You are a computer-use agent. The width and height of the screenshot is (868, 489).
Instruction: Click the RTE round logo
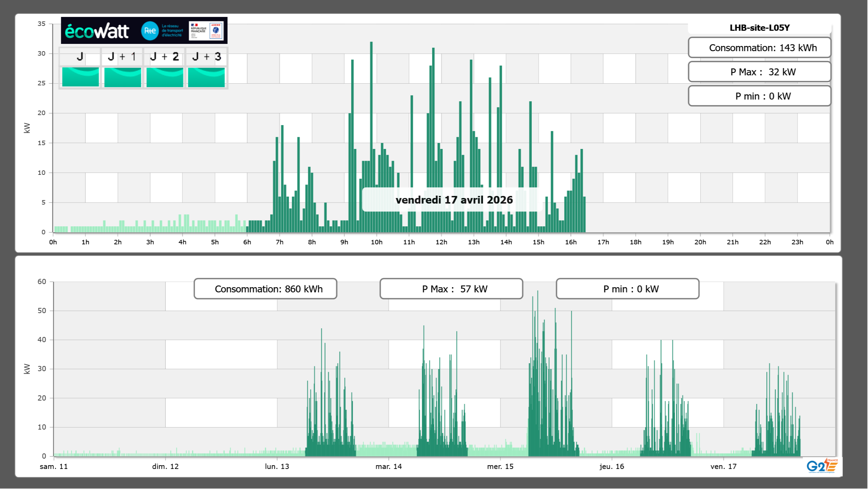150,31
